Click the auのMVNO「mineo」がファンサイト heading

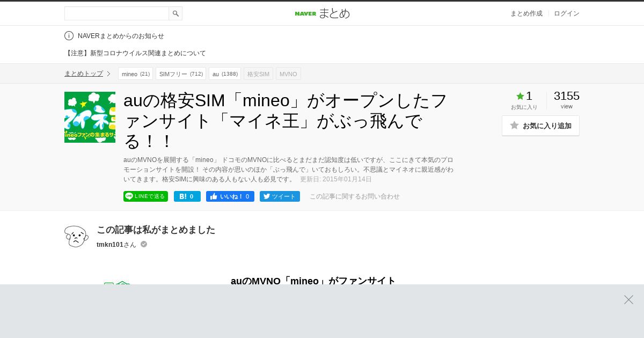point(313,280)
